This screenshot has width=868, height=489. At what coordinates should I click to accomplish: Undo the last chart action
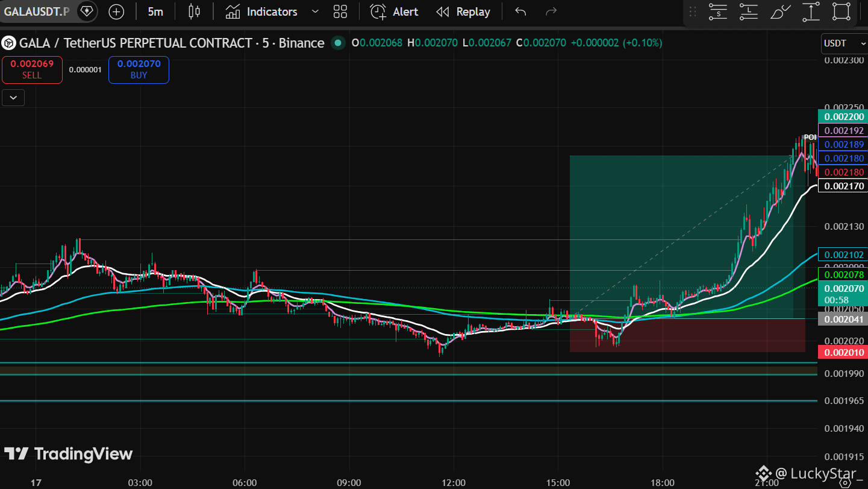[521, 11]
